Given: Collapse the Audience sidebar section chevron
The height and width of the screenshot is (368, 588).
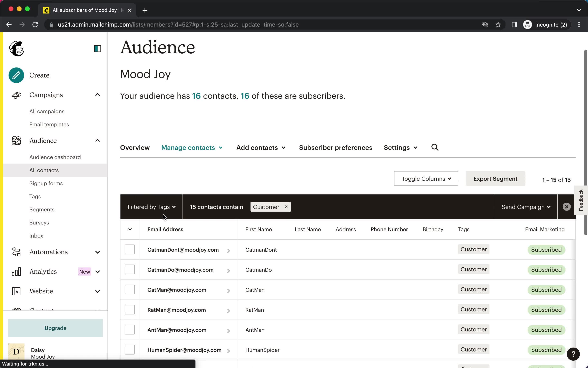Looking at the screenshot, I should 97,141.
